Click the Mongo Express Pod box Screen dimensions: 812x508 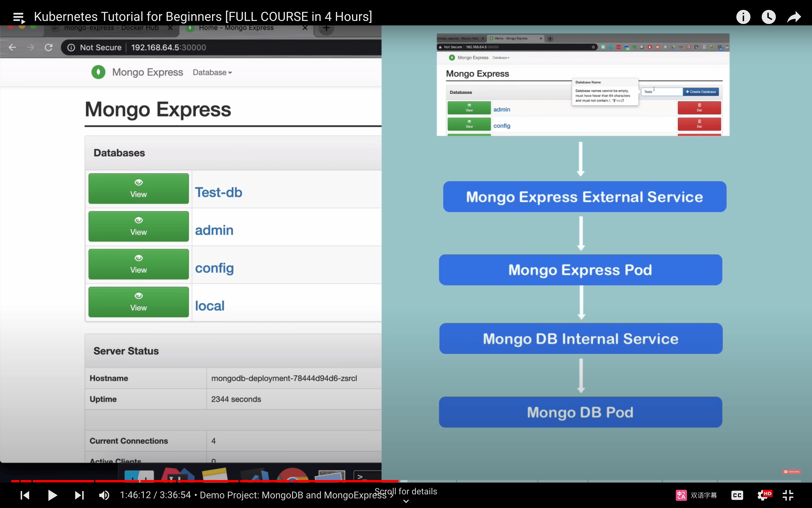(581, 270)
